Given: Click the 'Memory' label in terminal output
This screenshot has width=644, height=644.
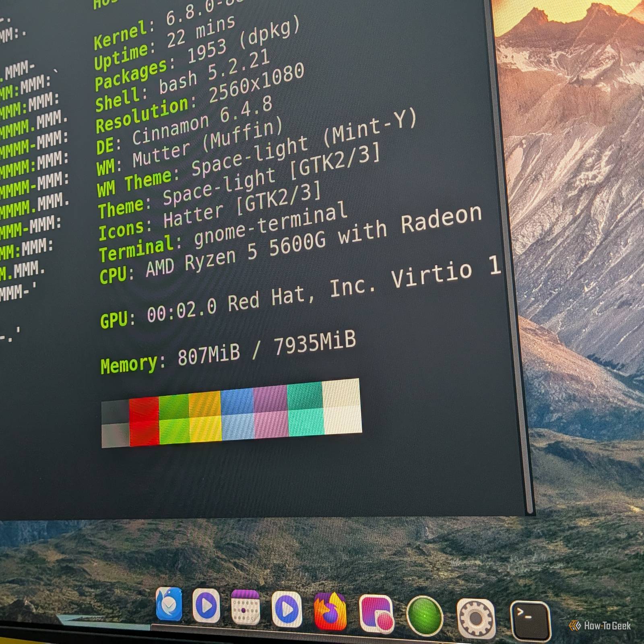Looking at the screenshot, I should (129, 365).
